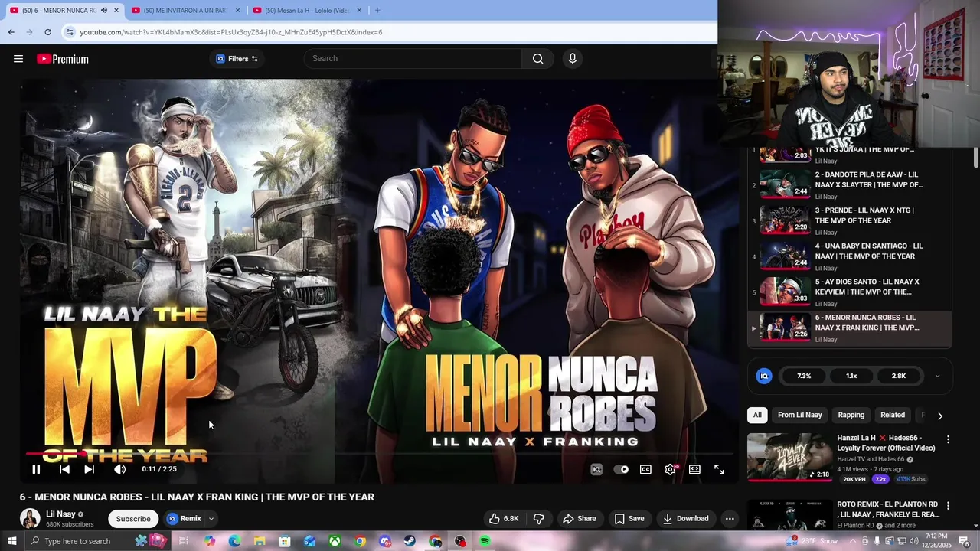Open the vidIQ Filters control
This screenshot has height=551, width=980.
pos(237,59)
